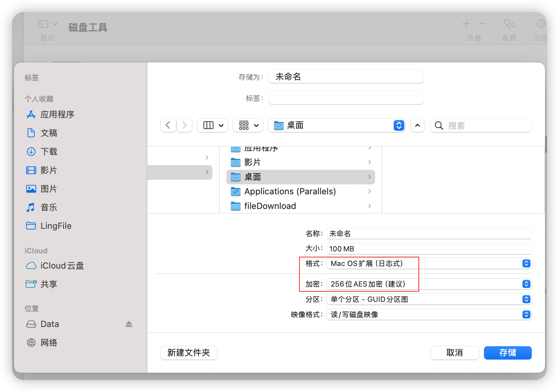The height and width of the screenshot is (392, 559).
Task: Click the Save button
Action: [508, 353]
